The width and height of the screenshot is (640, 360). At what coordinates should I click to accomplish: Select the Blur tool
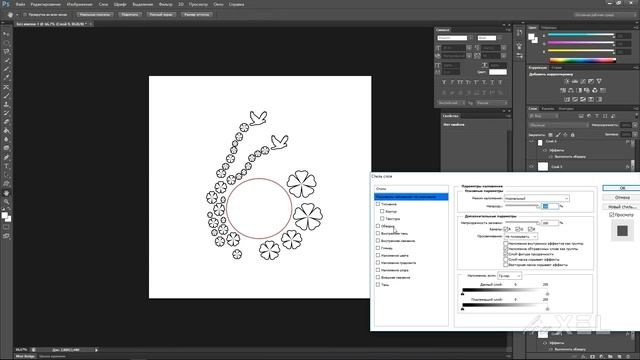[6, 139]
